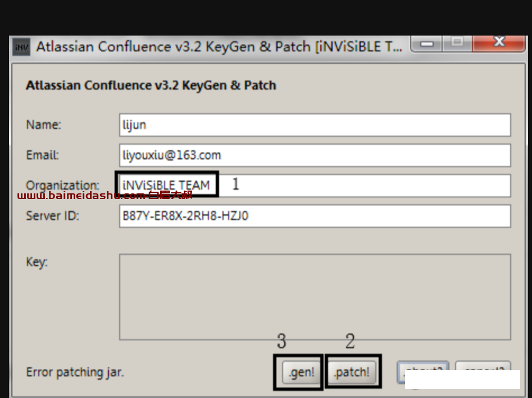The height and width of the screenshot is (398, 532).
Task: Click inside the empty Key text area
Action: [x=315, y=297]
